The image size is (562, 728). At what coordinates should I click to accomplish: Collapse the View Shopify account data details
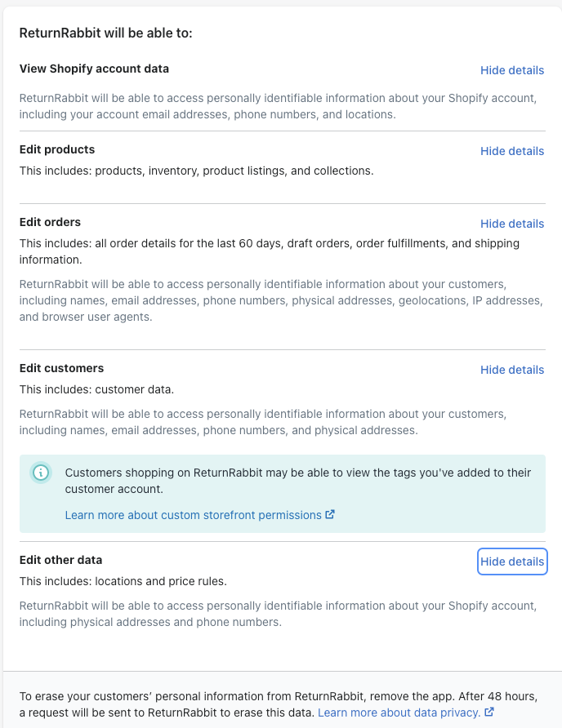pyautogui.click(x=512, y=70)
